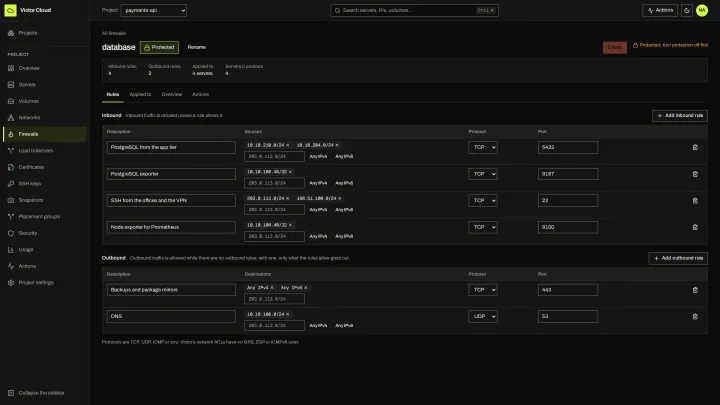The image size is (720, 405).
Task: Select Firewalls in the sidebar
Action: pyautogui.click(x=45, y=134)
